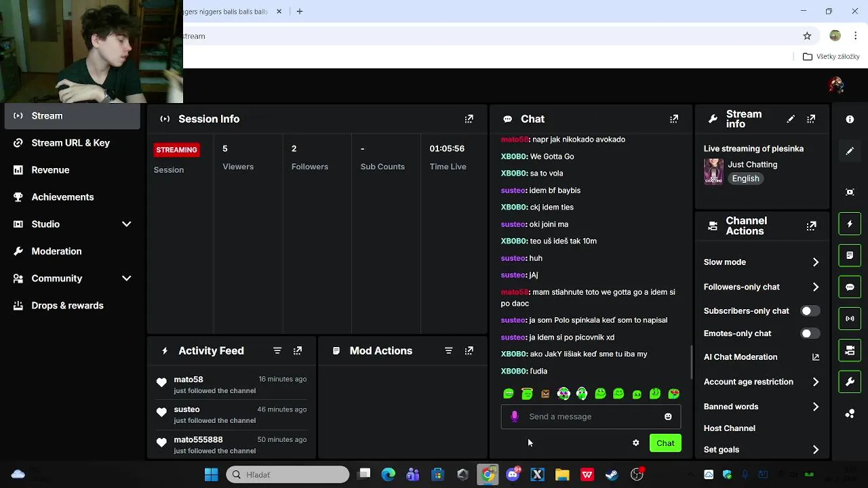
Task: Open Banned words settings
Action: coord(762,407)
